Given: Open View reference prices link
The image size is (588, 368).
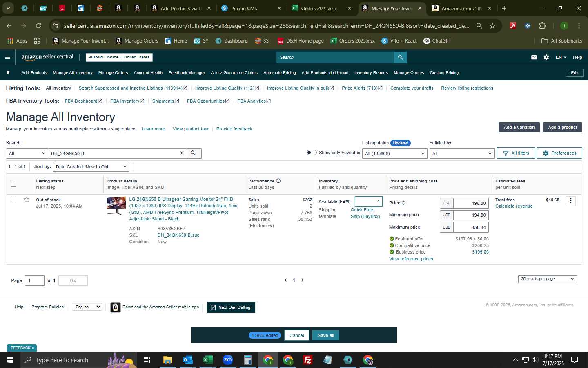Looking at the screenshot, I should (x=411, y=259).
